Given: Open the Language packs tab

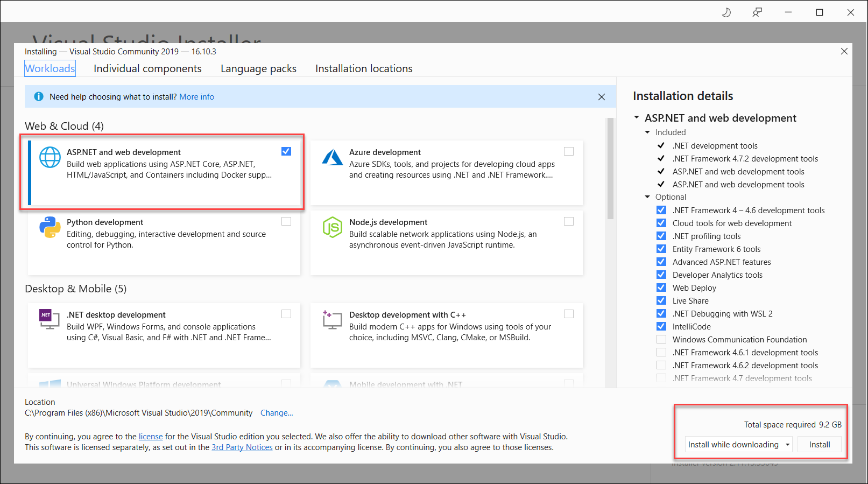Looking at the screenshot, I should pos(258,68).
